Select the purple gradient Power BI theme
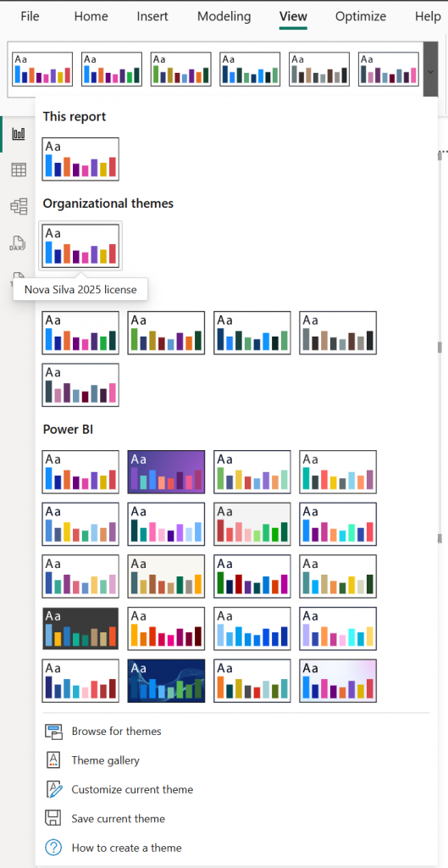This screenshot has height=868, width=448. tap(166, 471)
